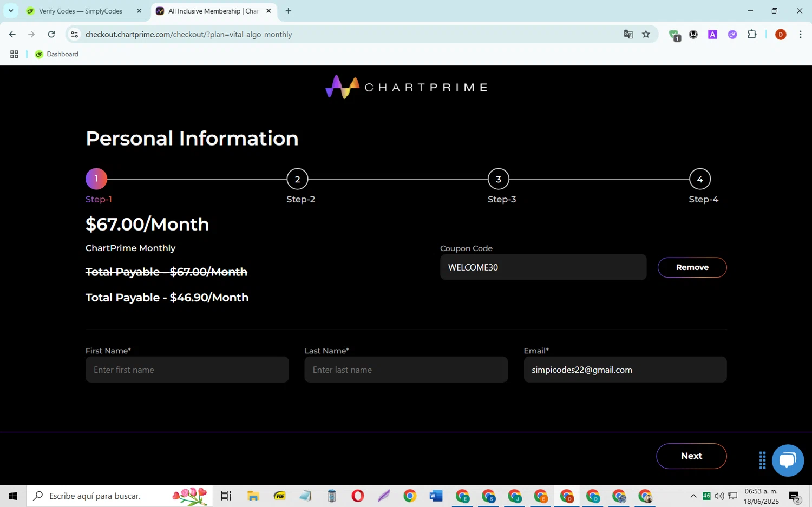
Task: Open the black circular W extension
Action: 693,34
